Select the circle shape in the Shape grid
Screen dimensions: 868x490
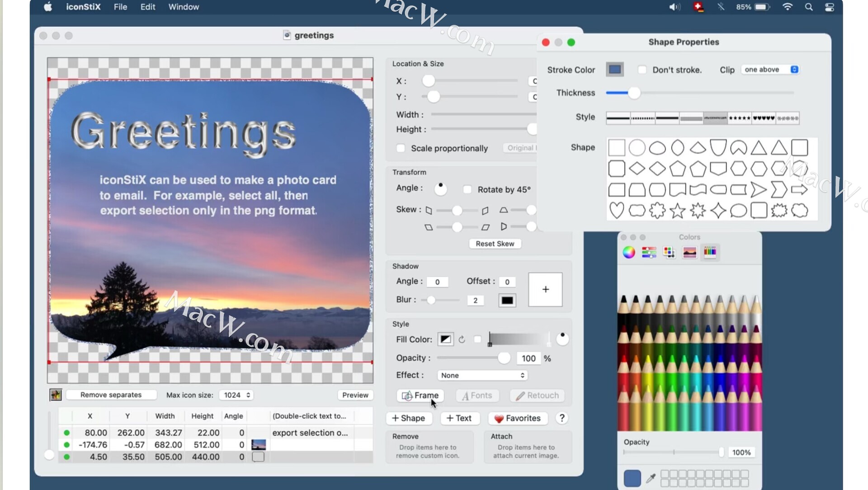click(x=637, y=148)
